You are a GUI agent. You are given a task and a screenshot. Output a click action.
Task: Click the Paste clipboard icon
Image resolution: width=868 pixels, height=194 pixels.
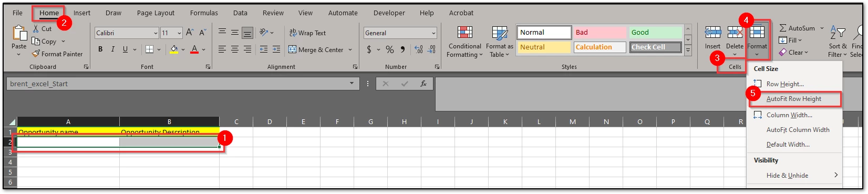click(19, 33)
